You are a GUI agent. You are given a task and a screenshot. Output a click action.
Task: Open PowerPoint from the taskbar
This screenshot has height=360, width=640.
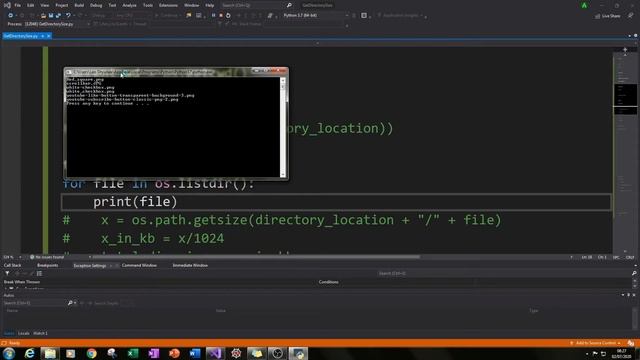tap(174, 353)
